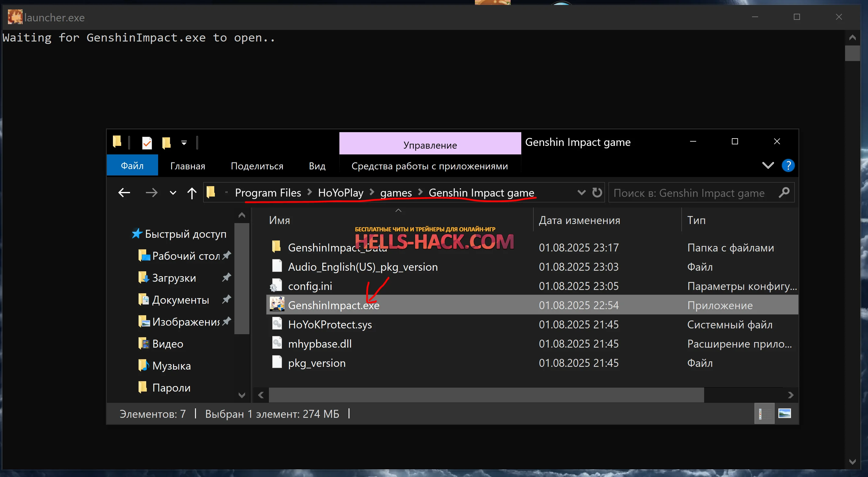The height and width of the screenshot is (477, 868).
Task: Select the pkg_version file
Action: click(x=317, y=363)
